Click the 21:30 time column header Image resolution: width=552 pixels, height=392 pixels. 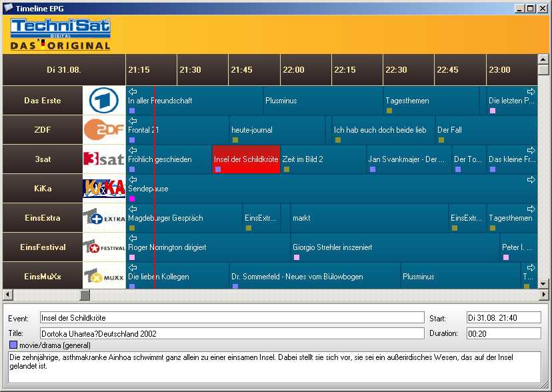pyautogui.click(x=203, y=70)
